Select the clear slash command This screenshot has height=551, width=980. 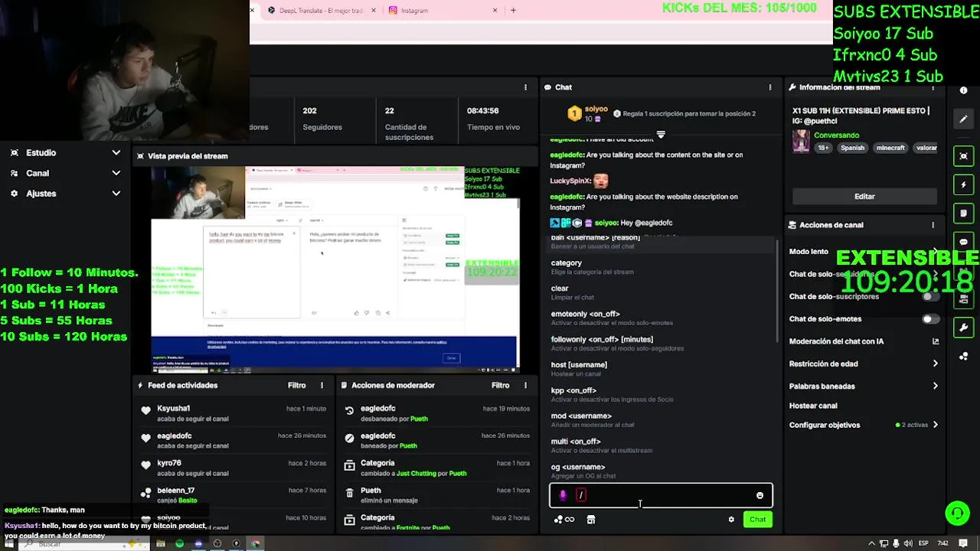coord(661,292)
